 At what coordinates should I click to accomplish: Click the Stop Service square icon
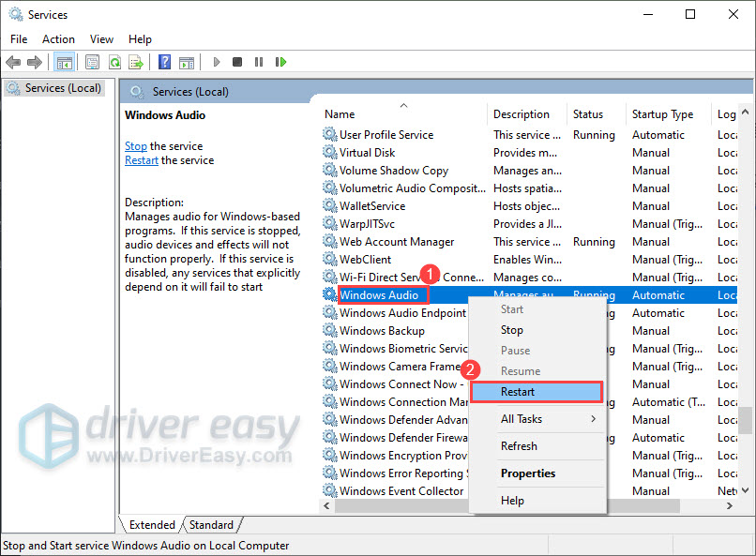click(237, 62)
